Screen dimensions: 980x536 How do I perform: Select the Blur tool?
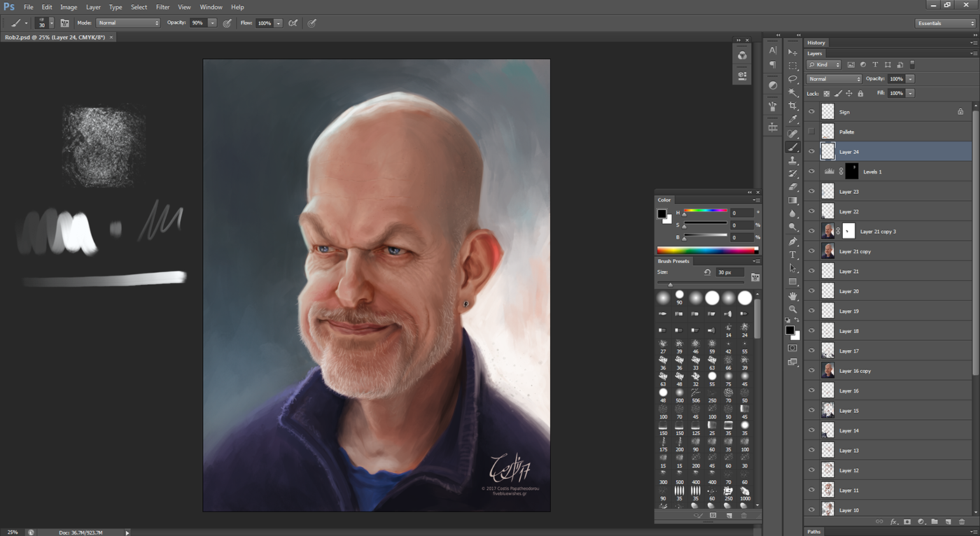coord(792,214)
